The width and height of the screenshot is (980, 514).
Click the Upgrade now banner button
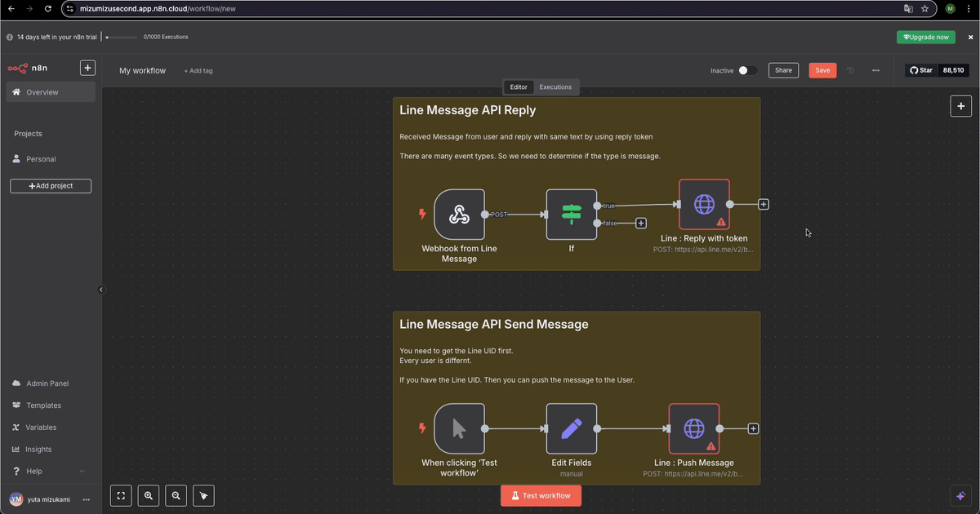[x=925, y=37]
